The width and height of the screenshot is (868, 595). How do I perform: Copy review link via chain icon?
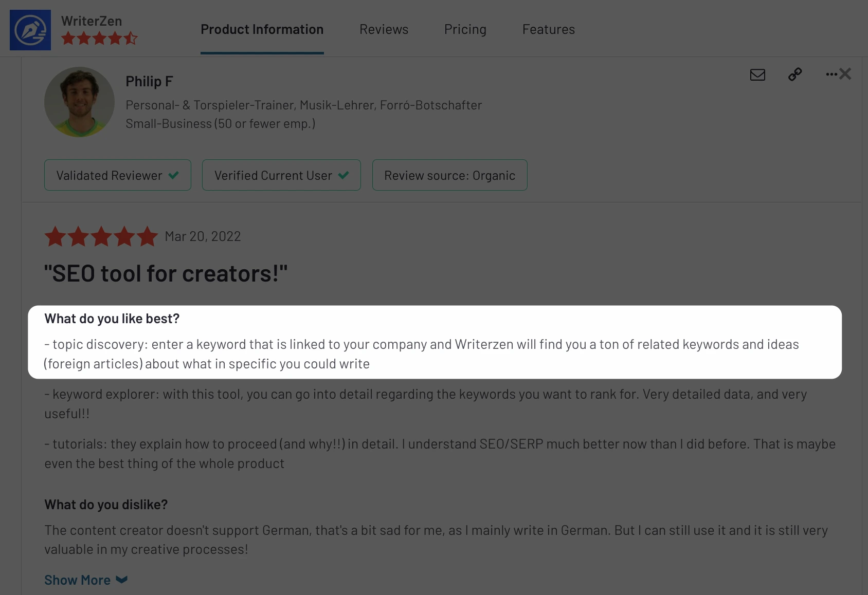(x=795, y=75)
